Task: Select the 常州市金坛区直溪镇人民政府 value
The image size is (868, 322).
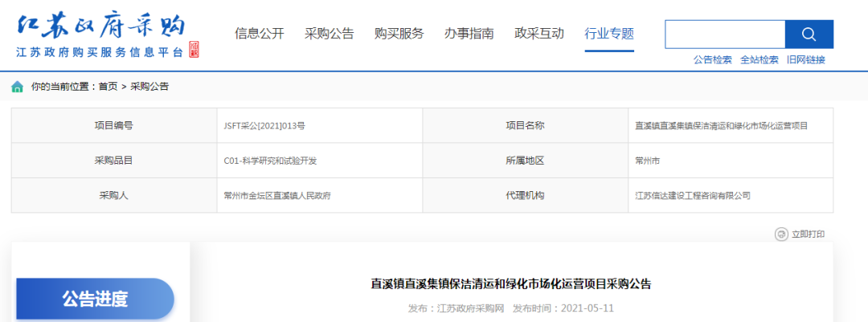Action: (277, 195)
